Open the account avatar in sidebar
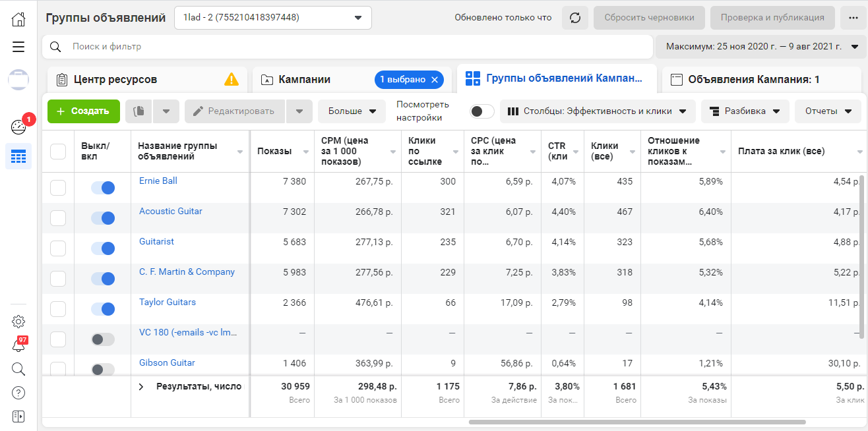The image size is (868, 431). pos(18,79)
